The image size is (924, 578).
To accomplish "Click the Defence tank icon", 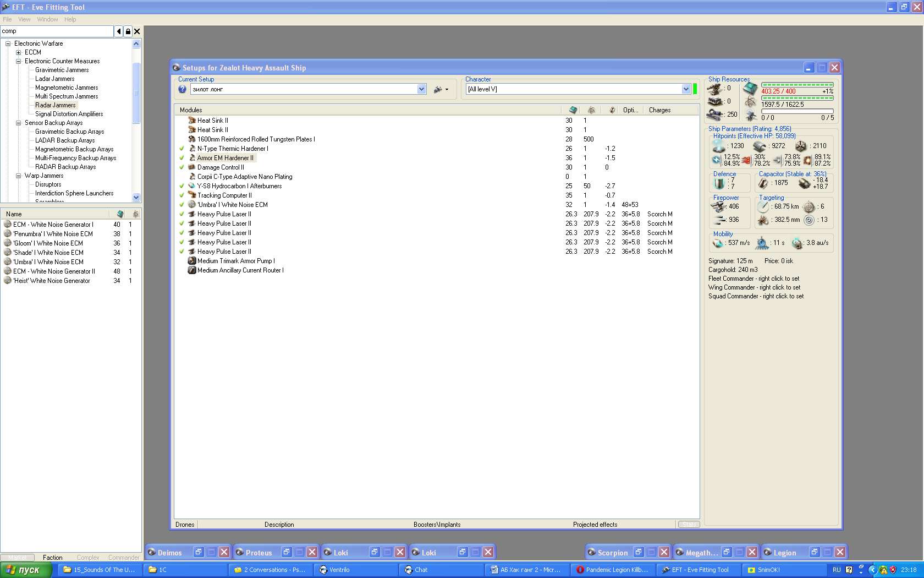I will (719, 183).
